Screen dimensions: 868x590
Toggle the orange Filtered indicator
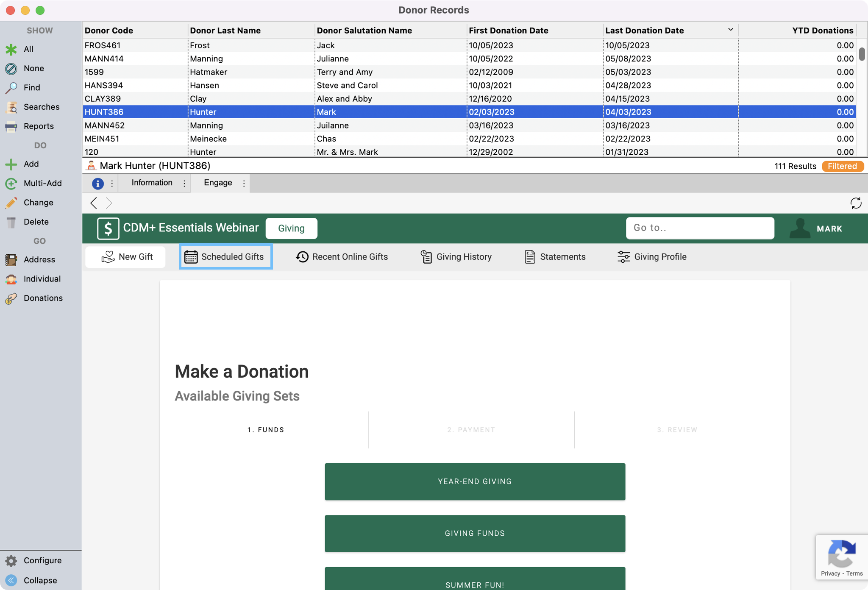point(842,166)
